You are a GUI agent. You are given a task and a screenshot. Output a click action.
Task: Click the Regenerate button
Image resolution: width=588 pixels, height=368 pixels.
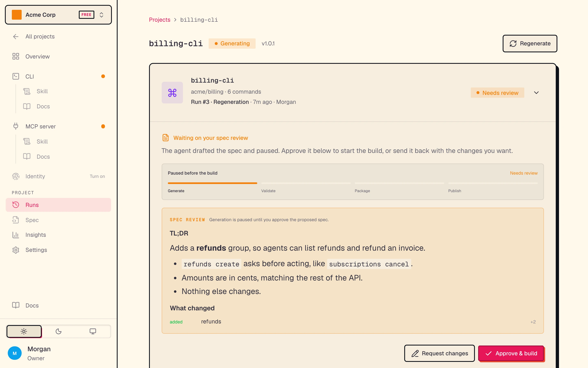click(530, 44)
